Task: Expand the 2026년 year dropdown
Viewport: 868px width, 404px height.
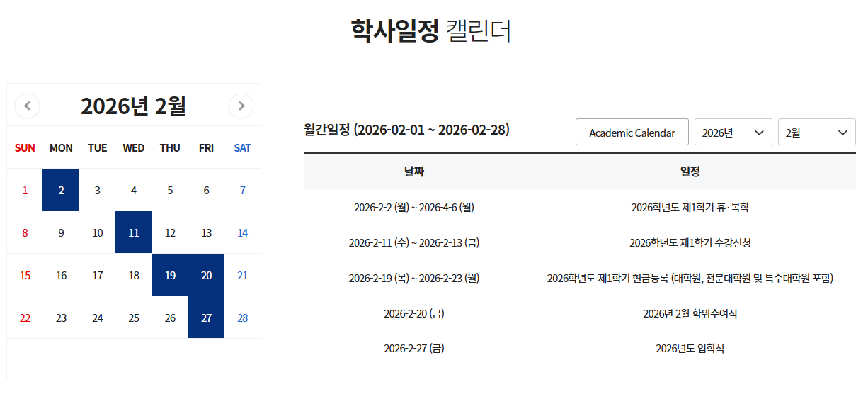Action: [733, 133]
